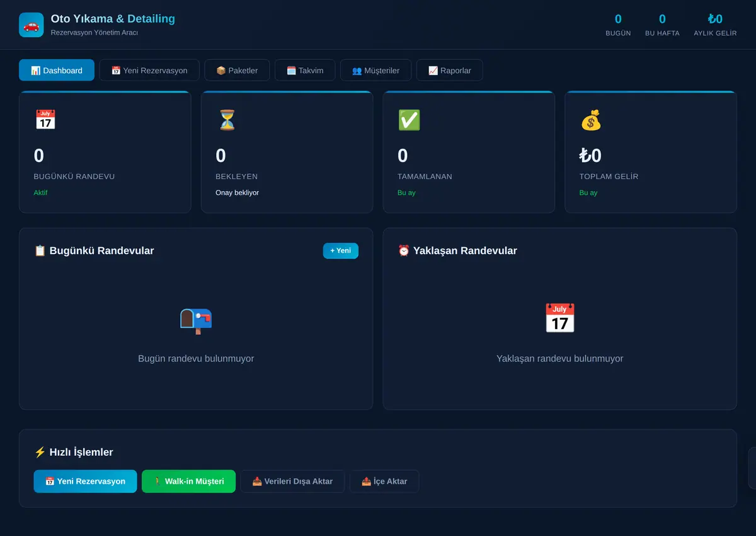This screenshot has width=756, height=536.
Task: Click the + Yeni button
Action: click(x=341, y=251)
